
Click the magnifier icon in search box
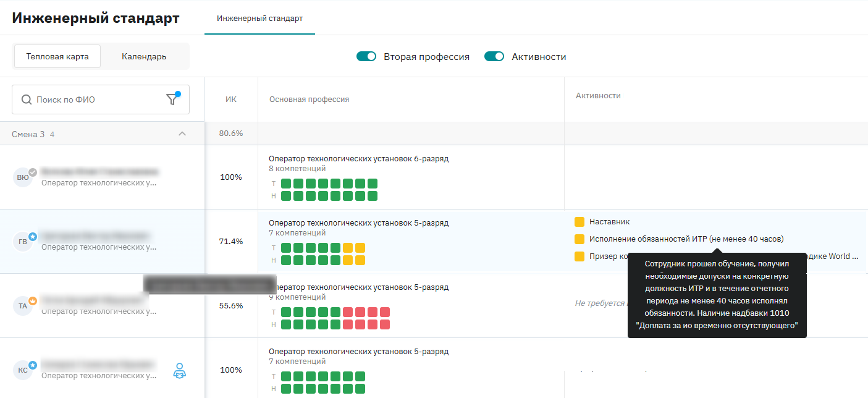tap(27, 99)
